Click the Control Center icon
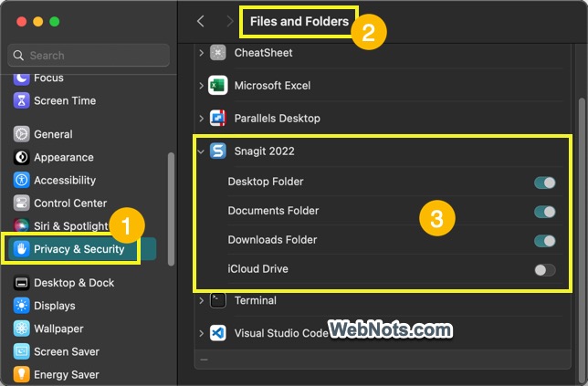This screenshot has height=386, width=588. (21, 203)
